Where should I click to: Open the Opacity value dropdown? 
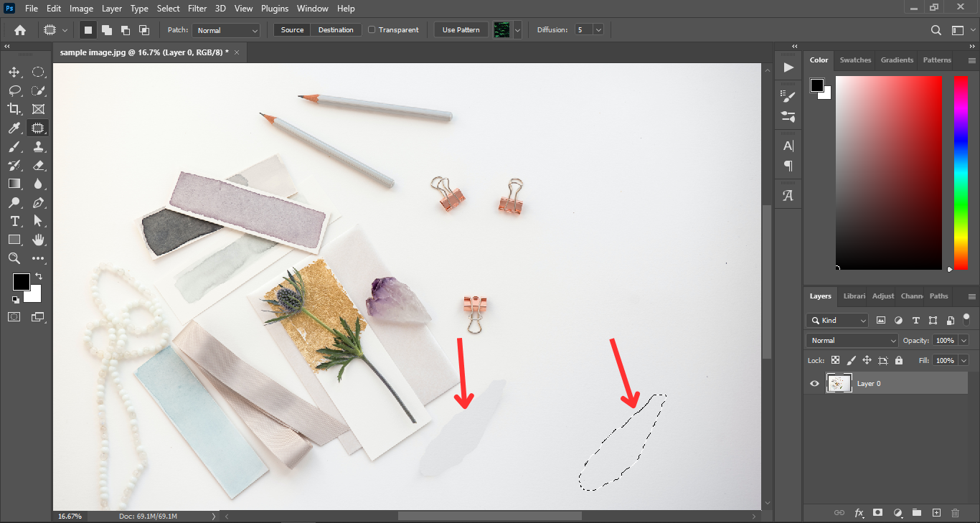962,340
